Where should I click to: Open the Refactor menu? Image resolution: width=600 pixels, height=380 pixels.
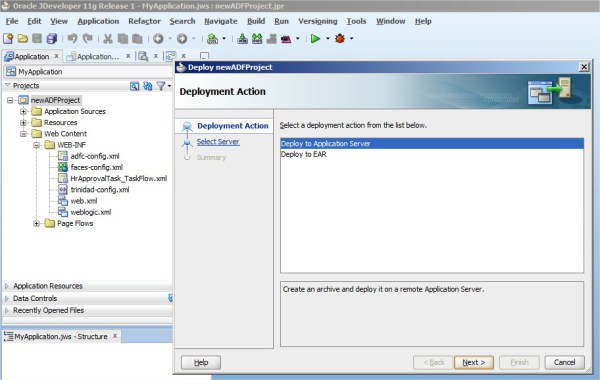144,21
